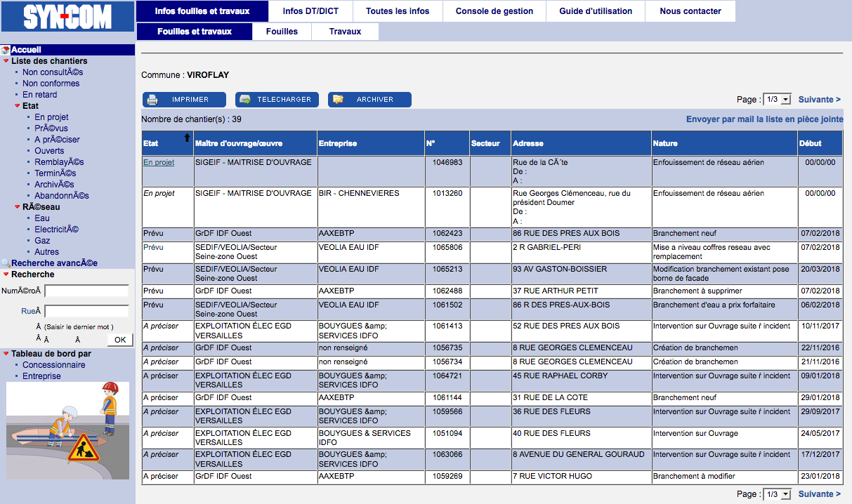This screenshot has height=504, width=852.
Task: Click the home icon beside Accueil
Action: (6, 50)
